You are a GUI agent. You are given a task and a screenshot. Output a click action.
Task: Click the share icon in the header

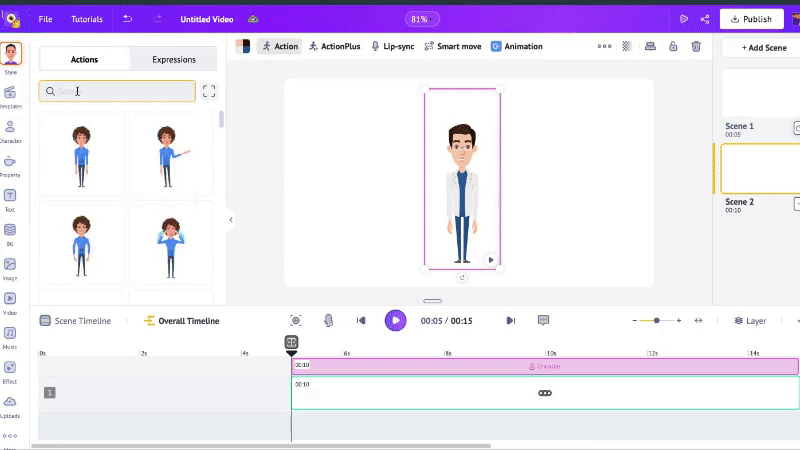pyautogui.click(x=705, y=19)
